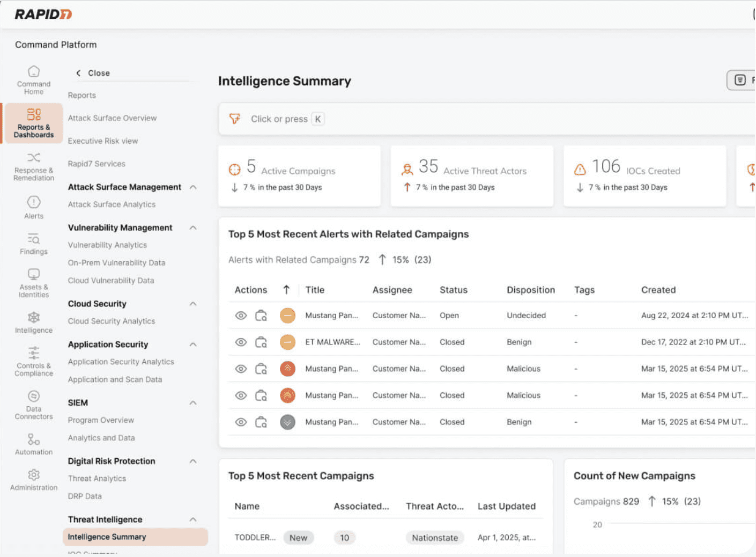
Task: Select Intelligence Summary menu item
Action: click(135, 537)
